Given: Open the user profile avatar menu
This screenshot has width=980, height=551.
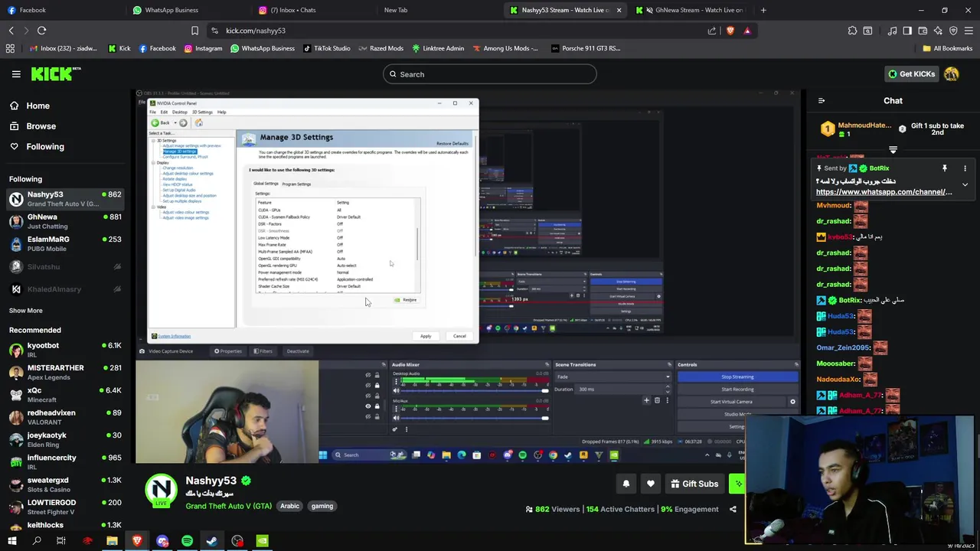Looking at the screenshot, I should 952,74.
